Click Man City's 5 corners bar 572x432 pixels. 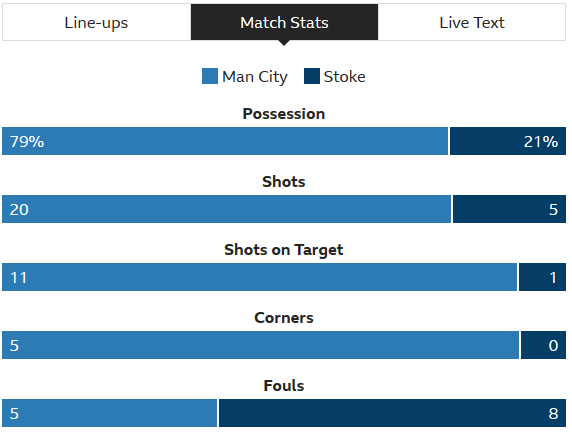260,345
